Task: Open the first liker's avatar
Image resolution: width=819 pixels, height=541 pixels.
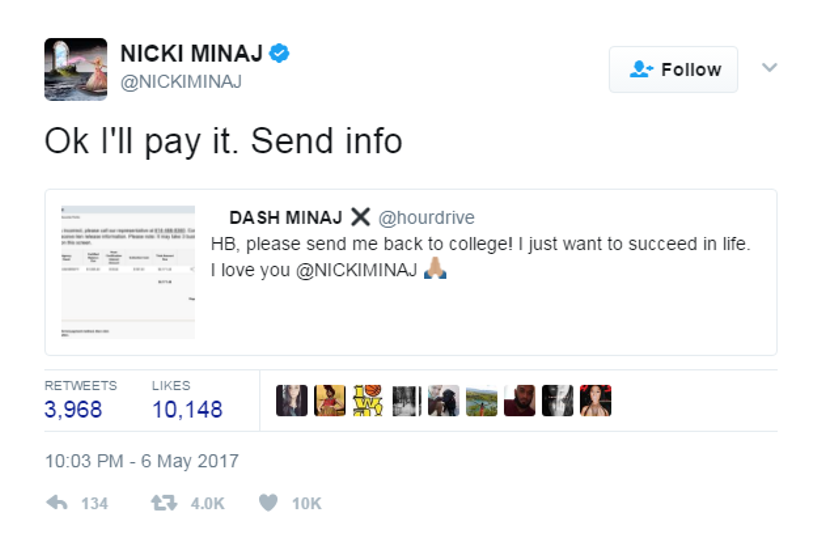Action: click(291, 401)
